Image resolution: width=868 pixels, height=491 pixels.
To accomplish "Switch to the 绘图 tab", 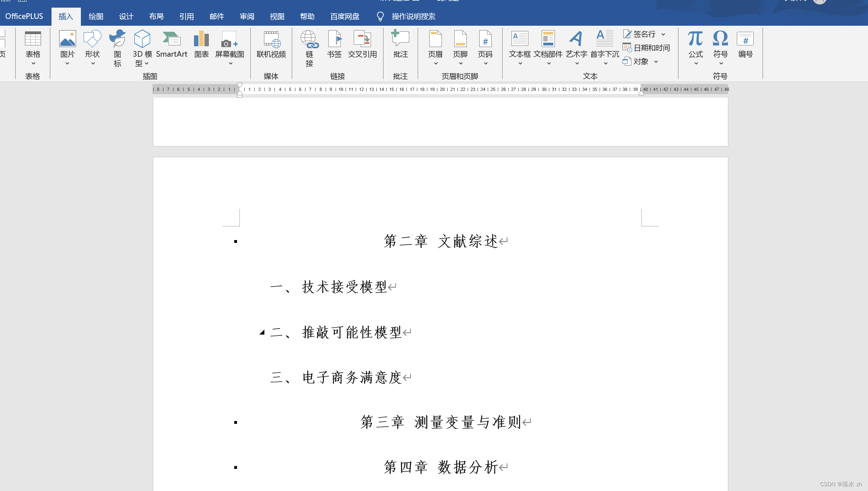I will 96,16.
